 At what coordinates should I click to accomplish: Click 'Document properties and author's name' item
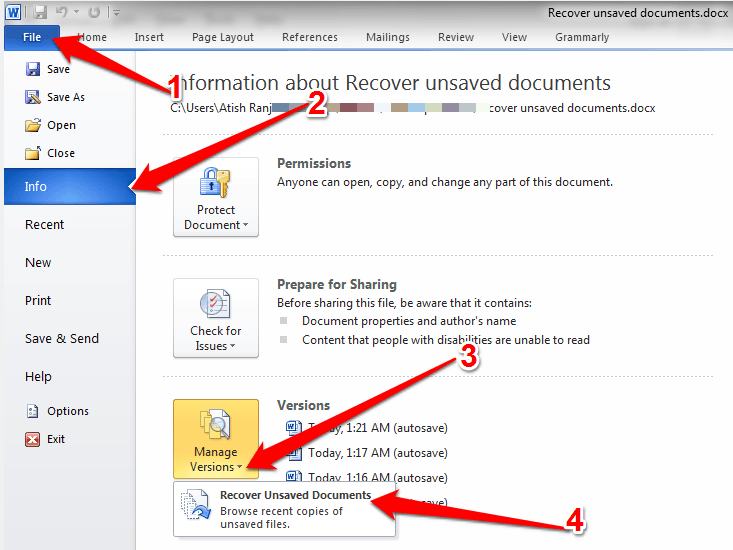409,321
